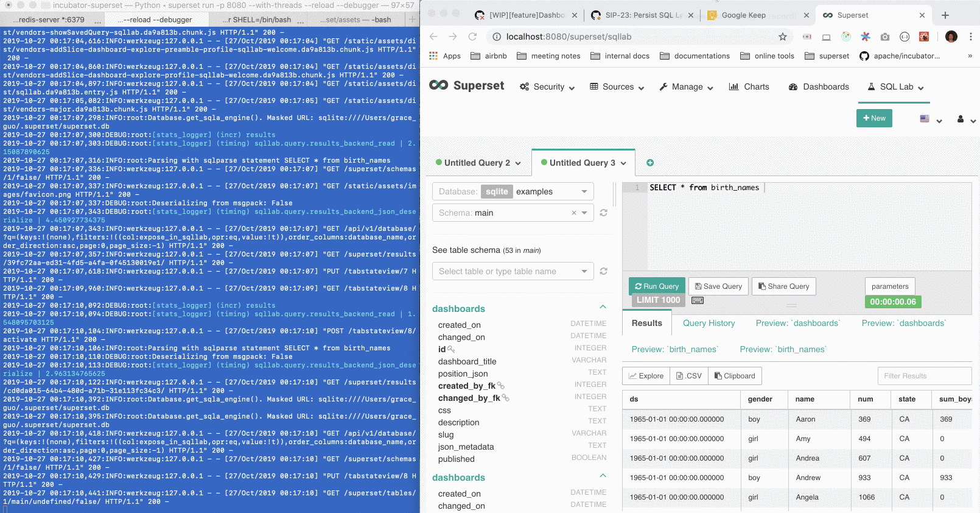The image size is (980, 513).
Task: Click the Chrome address bar URL
Action: (x=569, y=37)
